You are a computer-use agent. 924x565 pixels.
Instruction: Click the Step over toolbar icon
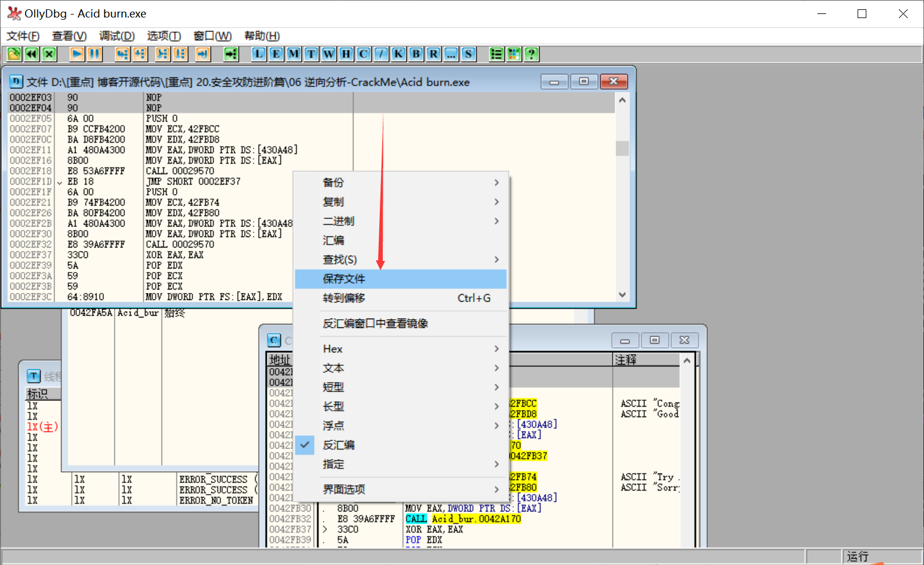(x=140, y=54)
